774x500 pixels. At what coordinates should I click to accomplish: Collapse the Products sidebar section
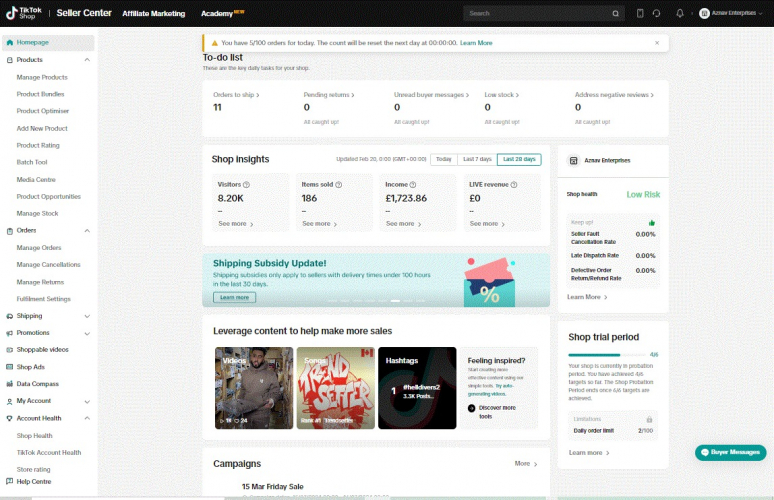(x=87, y=60)
